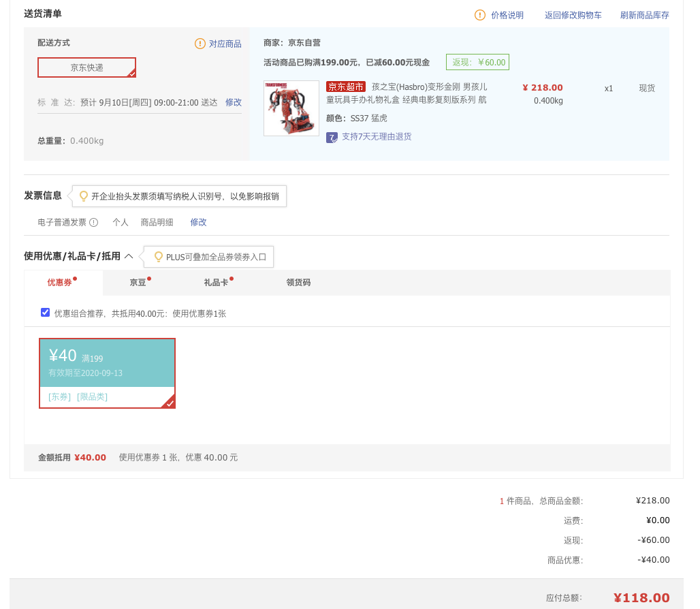This screenshot has height=609, width=700.
Task: Click the orange price explanation warning icon
Action: [x=479, y=15]
